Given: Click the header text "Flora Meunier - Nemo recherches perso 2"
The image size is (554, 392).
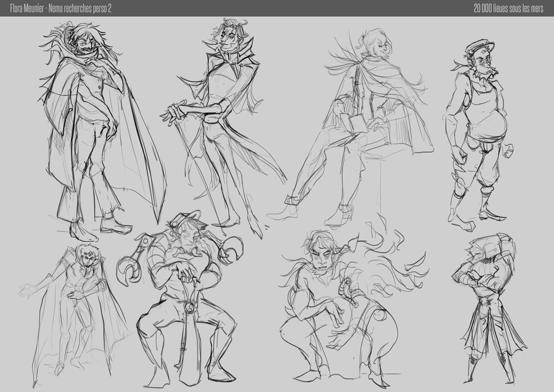Looking at the screenshot, I should click(x=60, y=8).
